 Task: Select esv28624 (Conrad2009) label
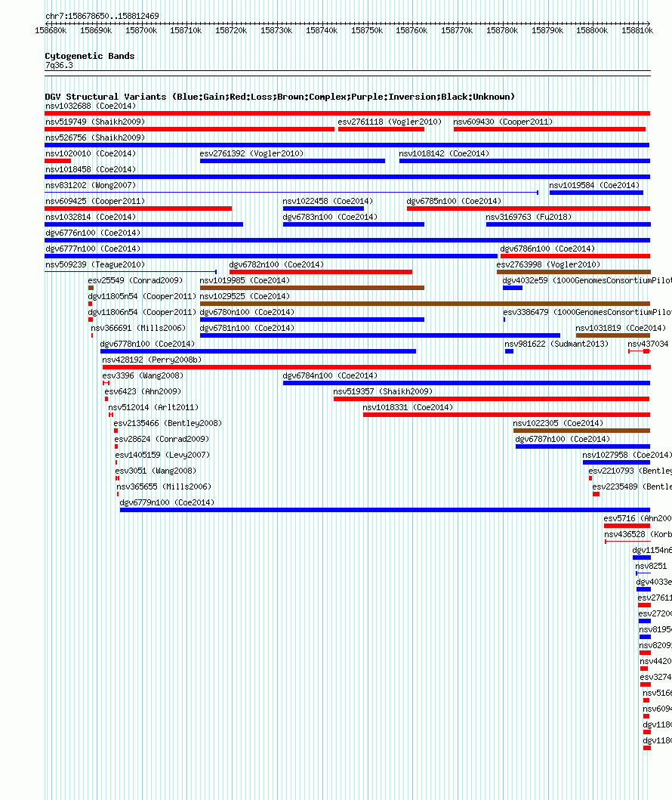(162, 438)
